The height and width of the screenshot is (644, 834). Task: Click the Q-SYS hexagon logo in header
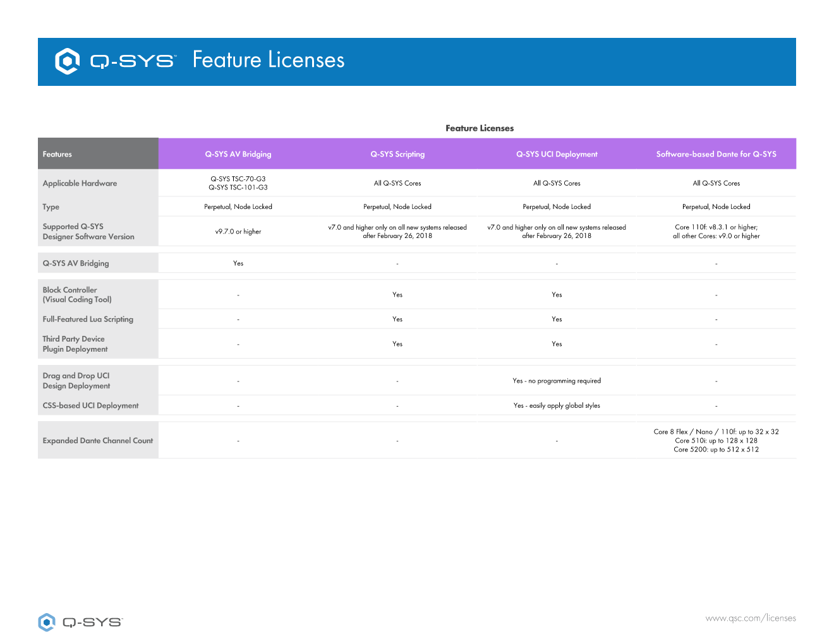[x=67, y=61]
